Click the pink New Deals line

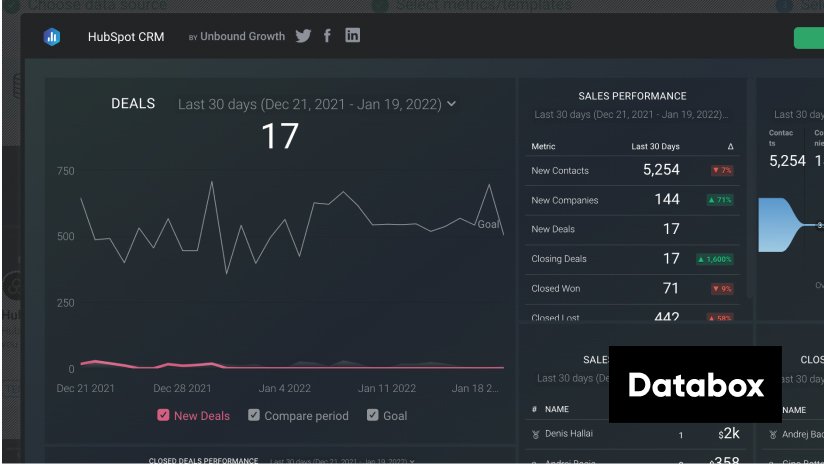tap(292, 366)
